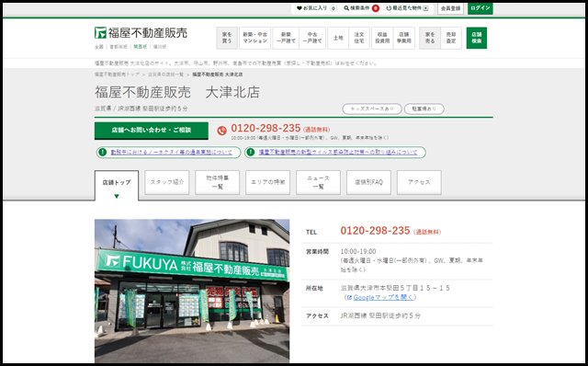Open the 家を買う menu
Viewport: 588px width, 366px height.
tap(227, 38)
